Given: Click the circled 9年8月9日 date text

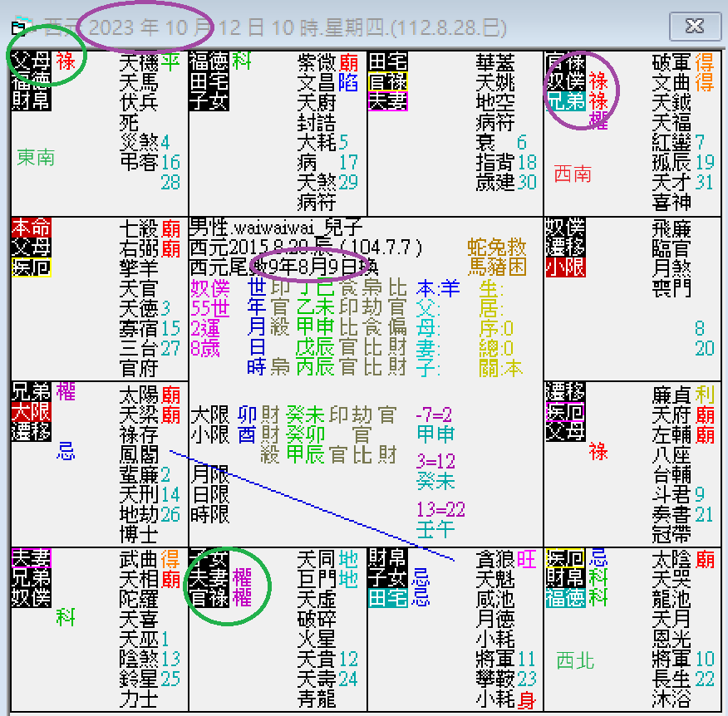Looking at the screenshot, I should (x=303, y=264).
